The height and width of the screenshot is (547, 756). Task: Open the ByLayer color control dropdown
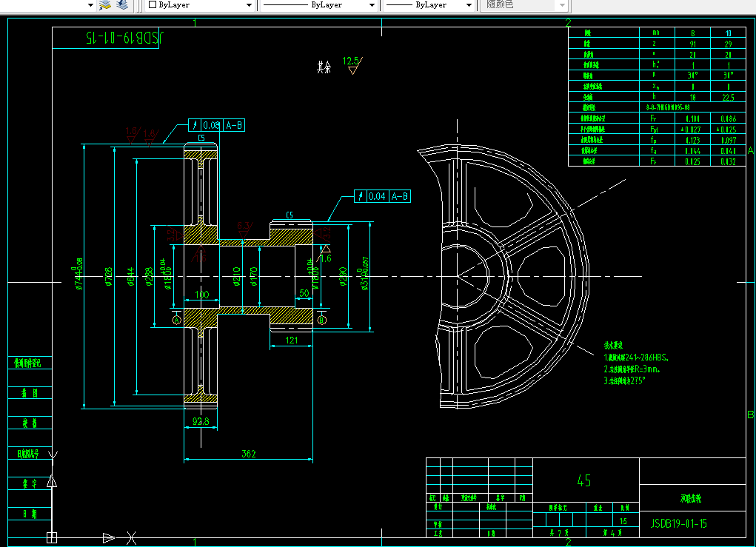pyautogui.click(x=249, y=5)
